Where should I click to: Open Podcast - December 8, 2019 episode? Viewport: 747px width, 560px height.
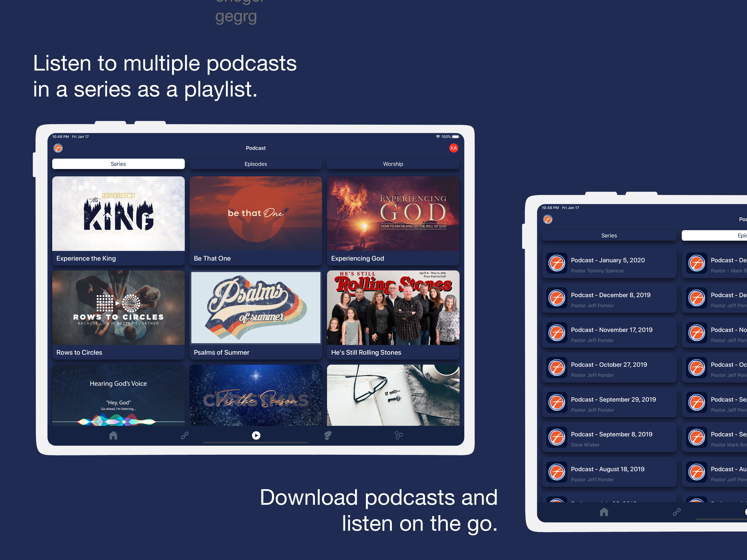coord(609,298)
